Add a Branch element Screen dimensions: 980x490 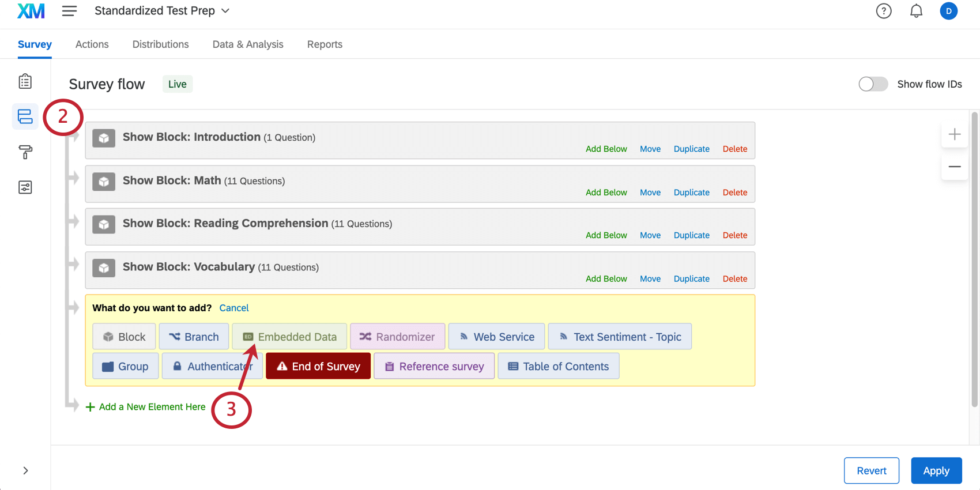point(194,337)
